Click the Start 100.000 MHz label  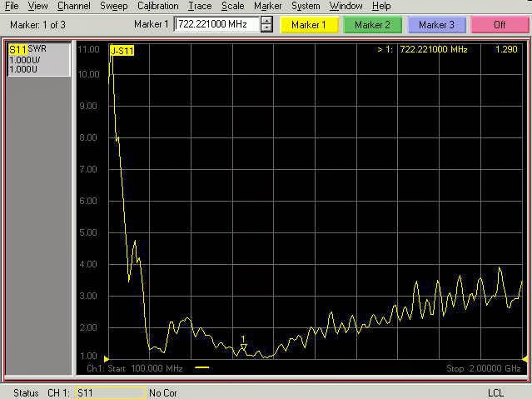pos(145,368)
